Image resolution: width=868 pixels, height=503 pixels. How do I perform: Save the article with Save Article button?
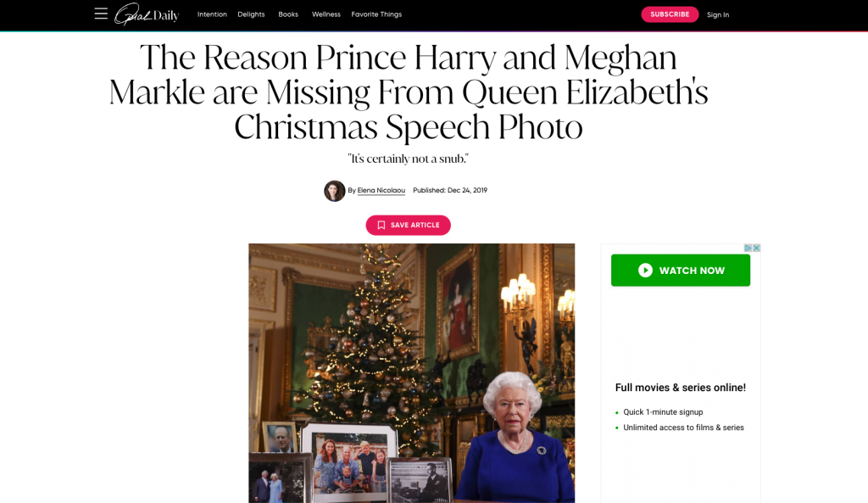coord(408,225)
